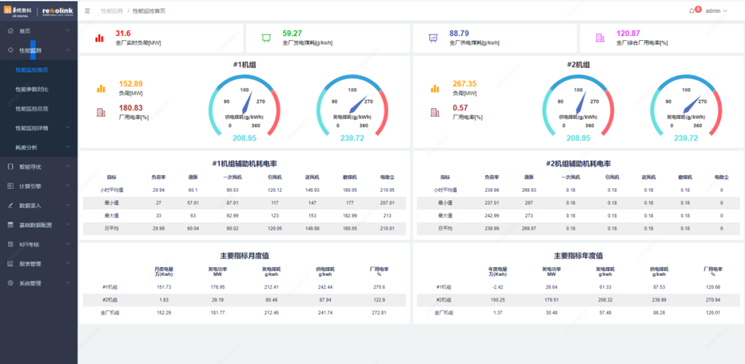The image size is (745, 364).
Task: Click the 性能监测 breadcrumb link
Action: point(111,10)
